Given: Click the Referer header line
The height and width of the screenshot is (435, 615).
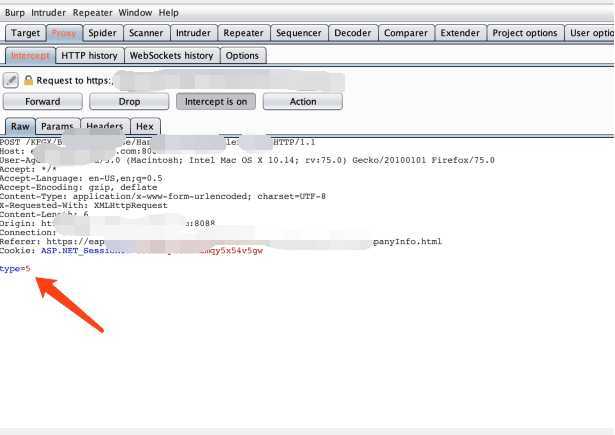Looking at the screenshot, I should (x=221, y=242).
